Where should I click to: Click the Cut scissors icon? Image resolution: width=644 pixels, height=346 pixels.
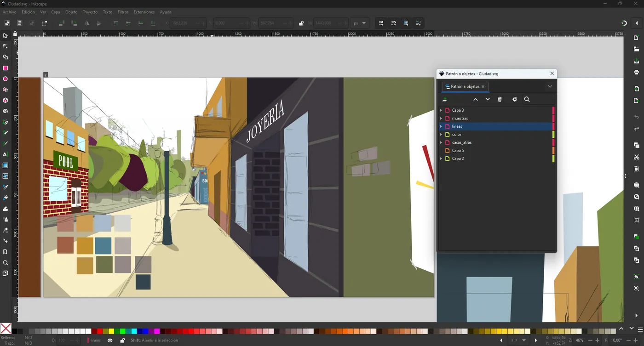[637, 157]
